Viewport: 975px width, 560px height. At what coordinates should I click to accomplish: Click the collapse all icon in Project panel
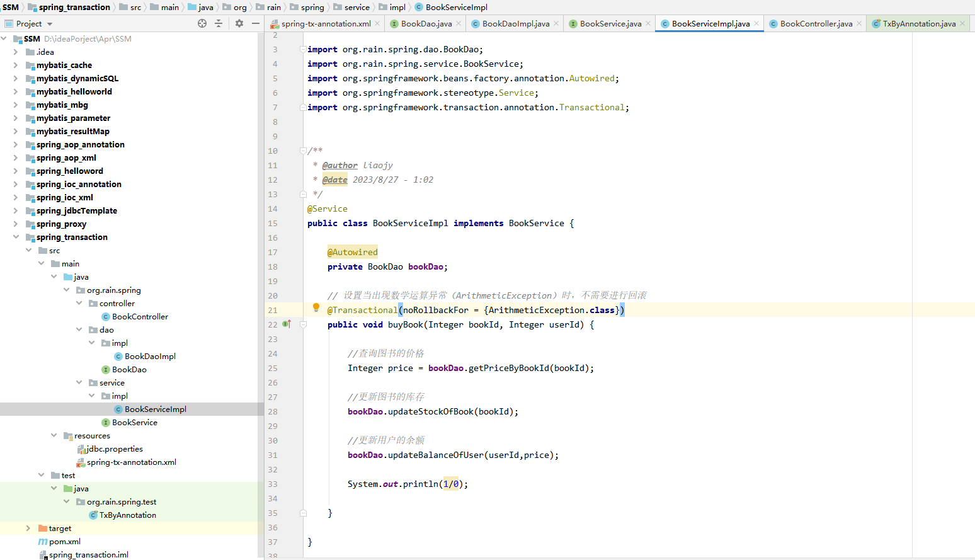click(x=219, y=23)
